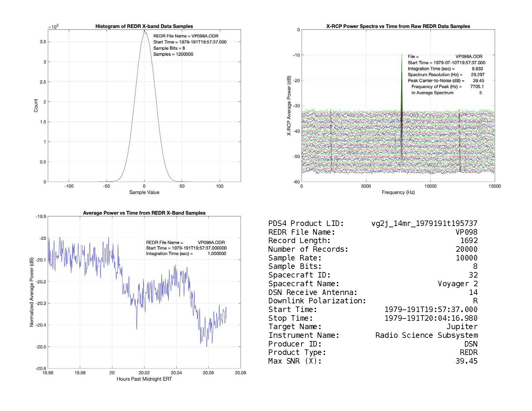Click the 'Normalized Average Power (dB)' y-axis label
The height and width of the screenshot is (411, 532).
point(32,292)
